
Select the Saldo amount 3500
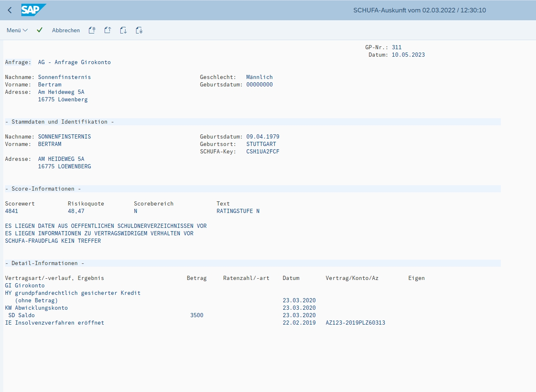(x=197, y=315)
